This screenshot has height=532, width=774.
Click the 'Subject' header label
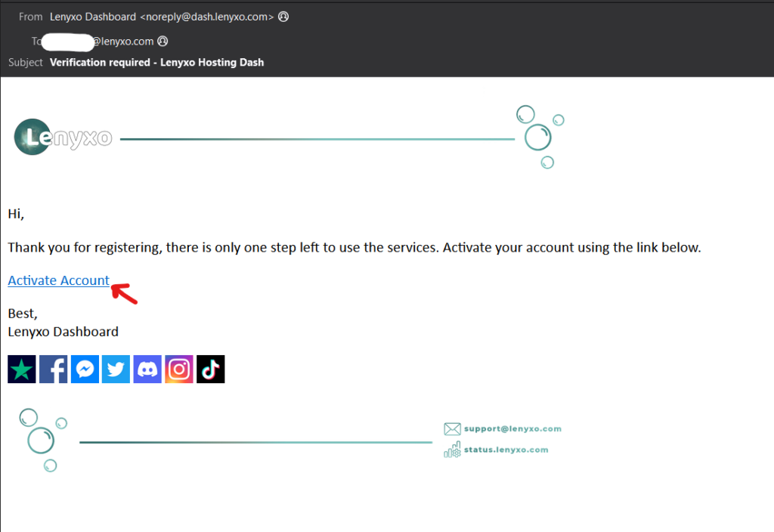(x=26, y=63)
